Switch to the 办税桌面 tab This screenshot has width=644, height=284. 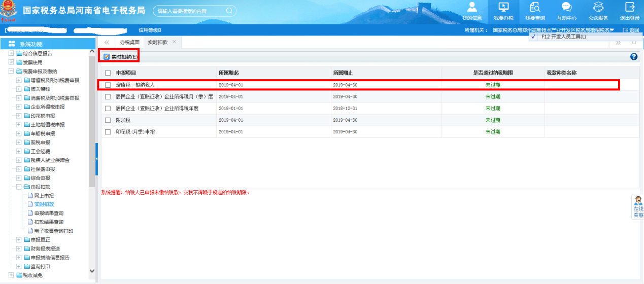(x=129, y=43)
